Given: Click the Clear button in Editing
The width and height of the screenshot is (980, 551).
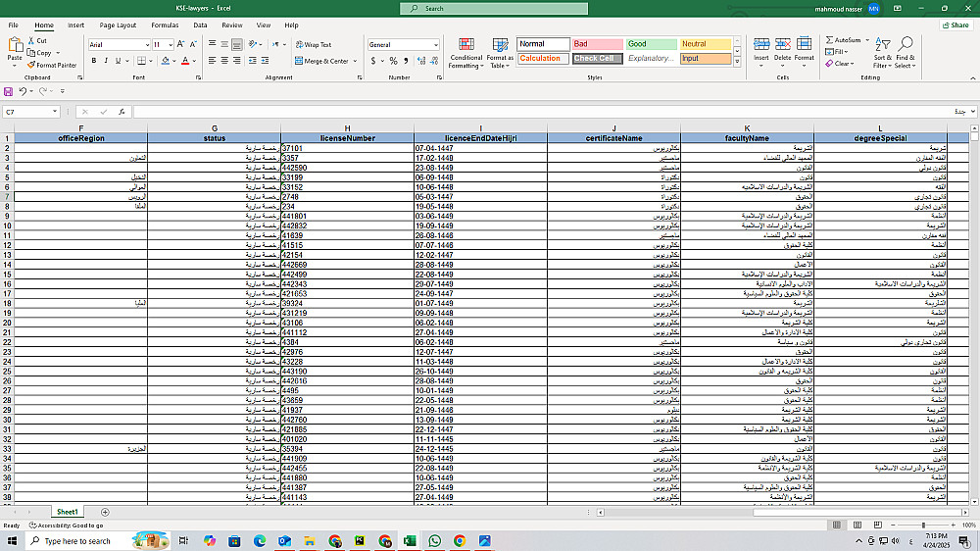Looking at the screenshot, I should [x=840, y=64].
